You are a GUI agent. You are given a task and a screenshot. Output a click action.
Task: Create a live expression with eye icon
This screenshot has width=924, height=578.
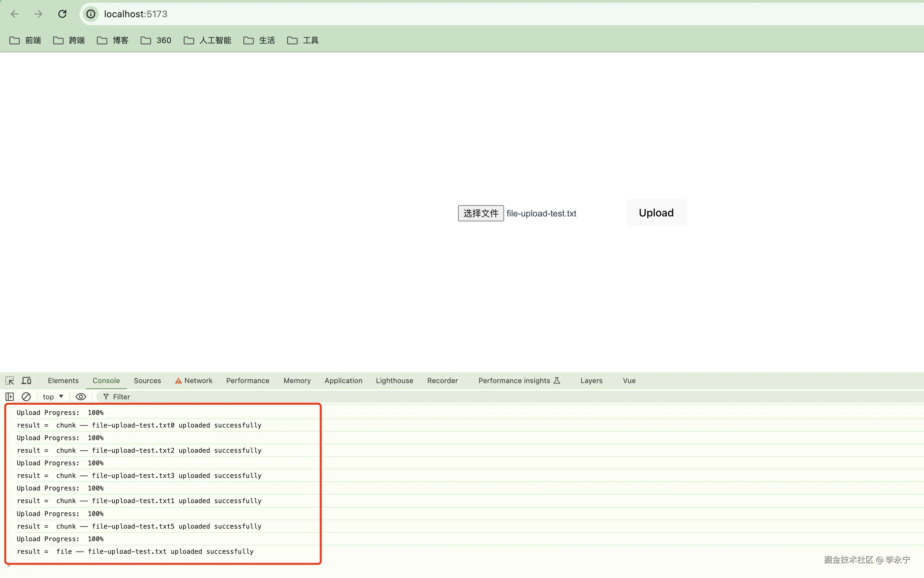(x=81, y=397)
